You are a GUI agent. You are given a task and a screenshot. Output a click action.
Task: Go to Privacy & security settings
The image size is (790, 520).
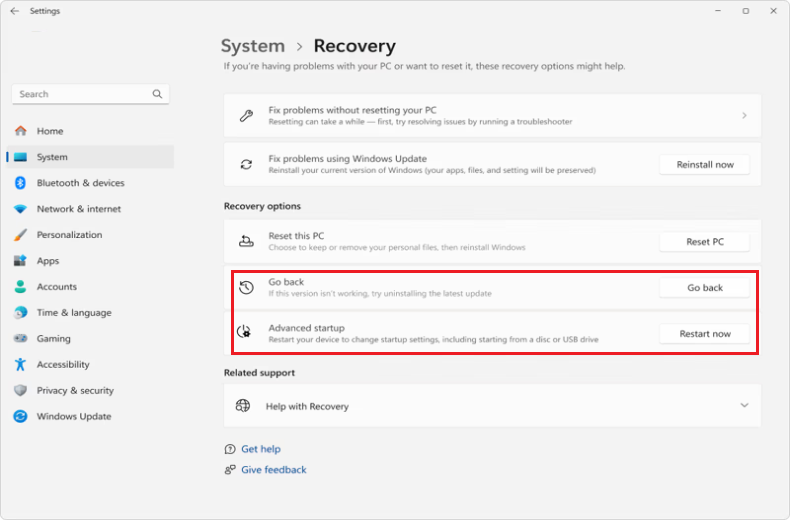(x=91, y=391)
